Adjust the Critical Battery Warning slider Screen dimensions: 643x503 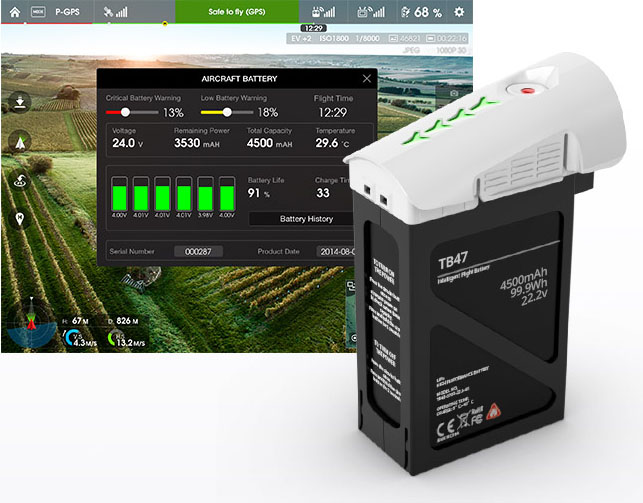click(125, 112)
